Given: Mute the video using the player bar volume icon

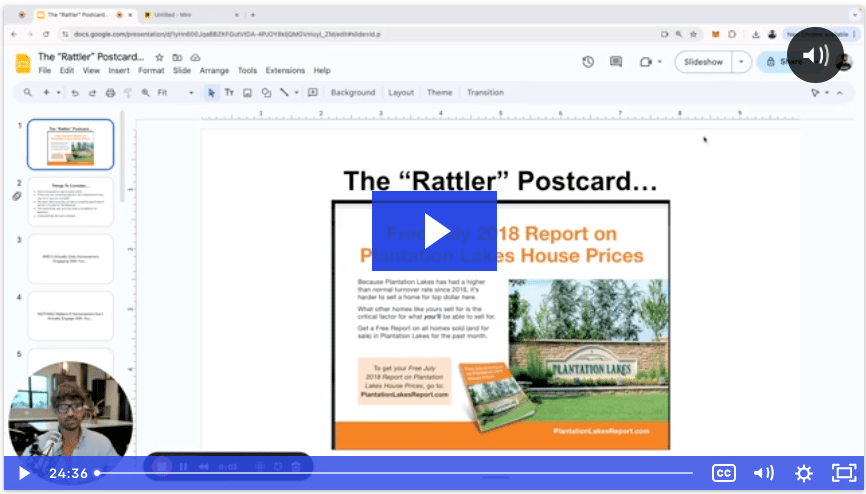Looking at the screenshot, I should tap(764, 473).
